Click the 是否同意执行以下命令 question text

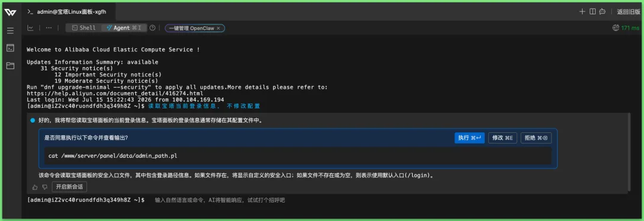[86, 138]
